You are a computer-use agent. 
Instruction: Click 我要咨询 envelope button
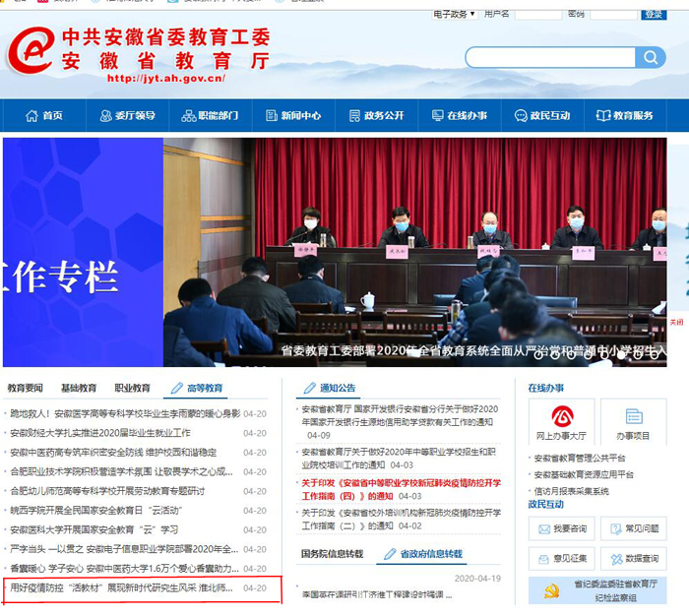tap(561, 528)
